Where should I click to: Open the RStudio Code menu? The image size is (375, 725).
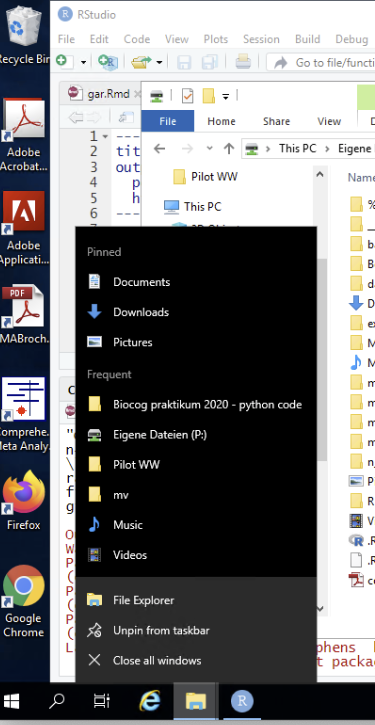[137, 39]
